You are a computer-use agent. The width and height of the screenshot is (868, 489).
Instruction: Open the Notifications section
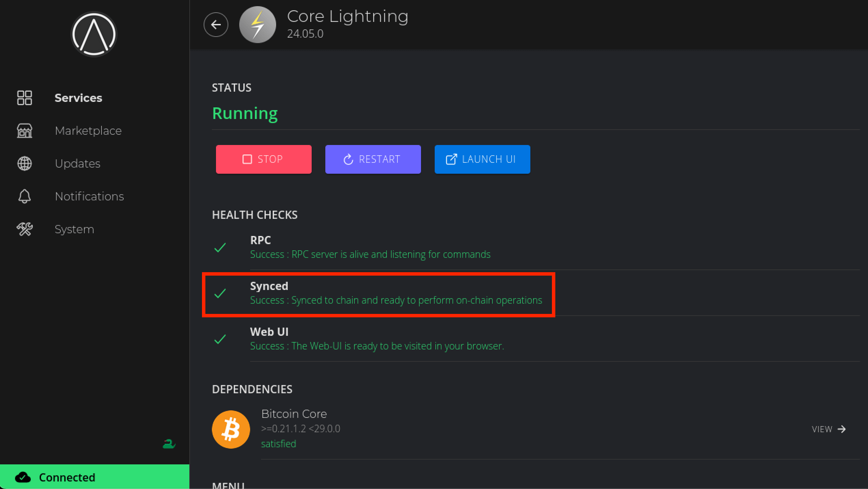[89, 196]
